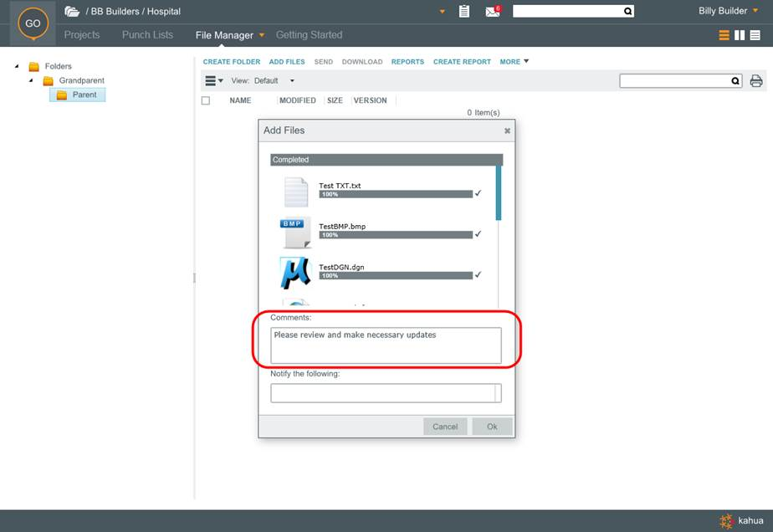Click the orange GO launcher button

(x=33, y=23)
